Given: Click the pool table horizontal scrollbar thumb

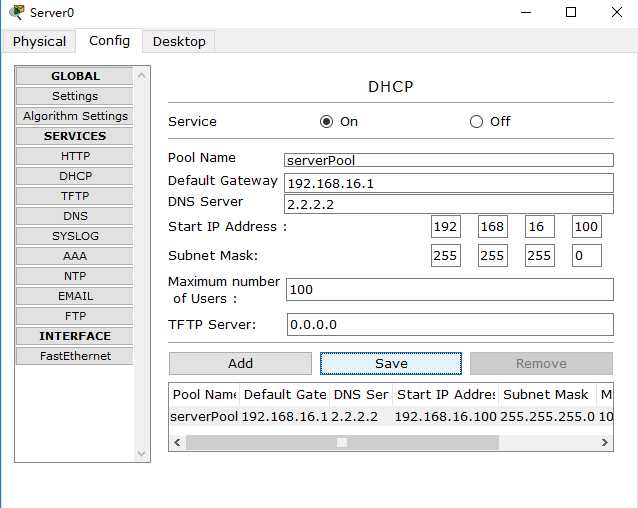Looking at the screenshot, I should tap(342, 443).
